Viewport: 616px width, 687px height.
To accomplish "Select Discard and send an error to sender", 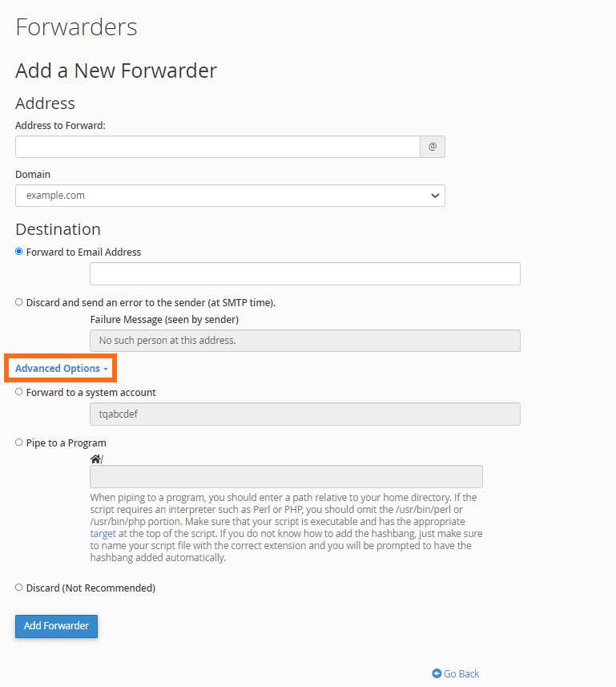I will (x=18, y=302).
